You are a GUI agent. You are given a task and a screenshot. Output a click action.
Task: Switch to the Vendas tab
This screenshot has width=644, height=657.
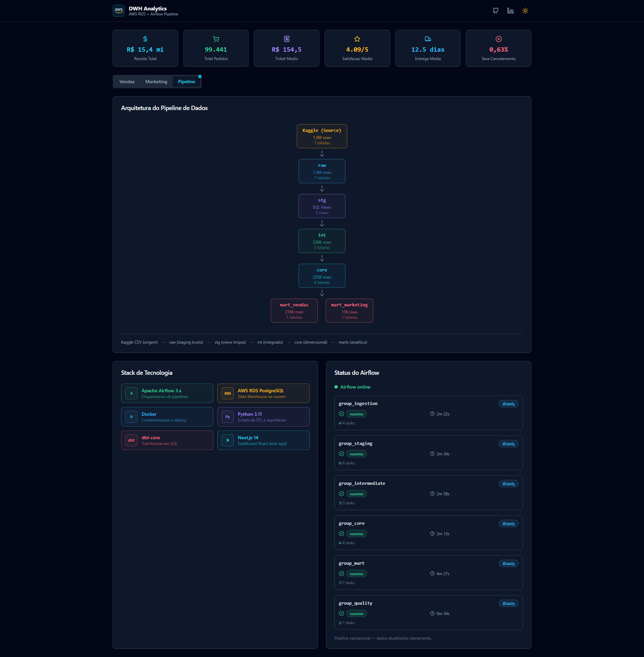point(127,82)
